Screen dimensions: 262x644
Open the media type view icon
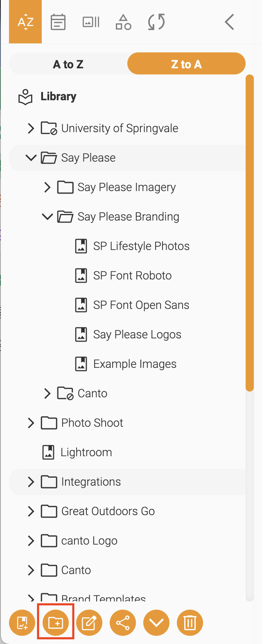coord(91,22)
